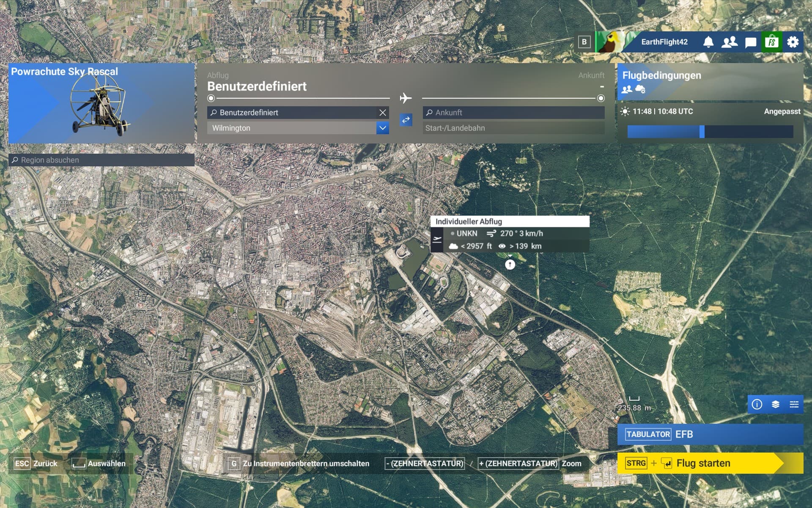Click the departure plane icon in tooltip
The height and width of the screenshot is (508, 812).
437,240
